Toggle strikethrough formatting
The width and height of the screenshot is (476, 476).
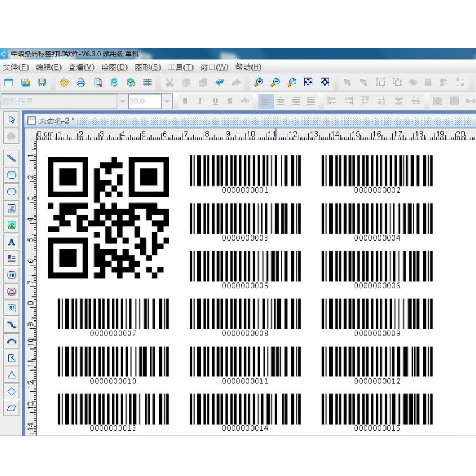230,101
